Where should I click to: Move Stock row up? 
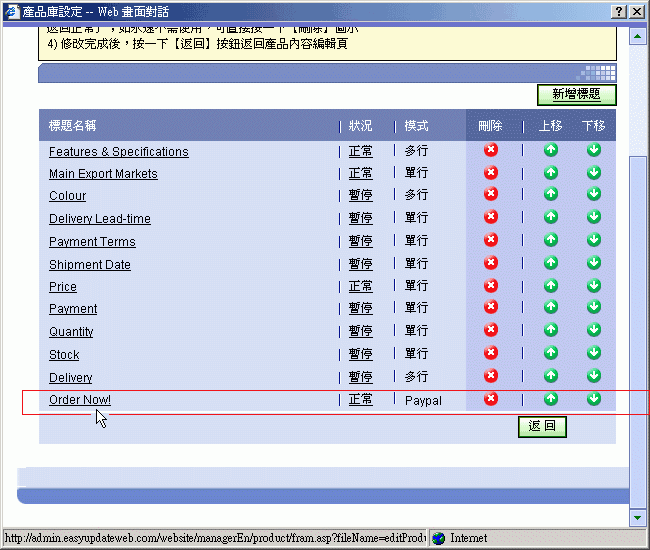click(550, 353)
